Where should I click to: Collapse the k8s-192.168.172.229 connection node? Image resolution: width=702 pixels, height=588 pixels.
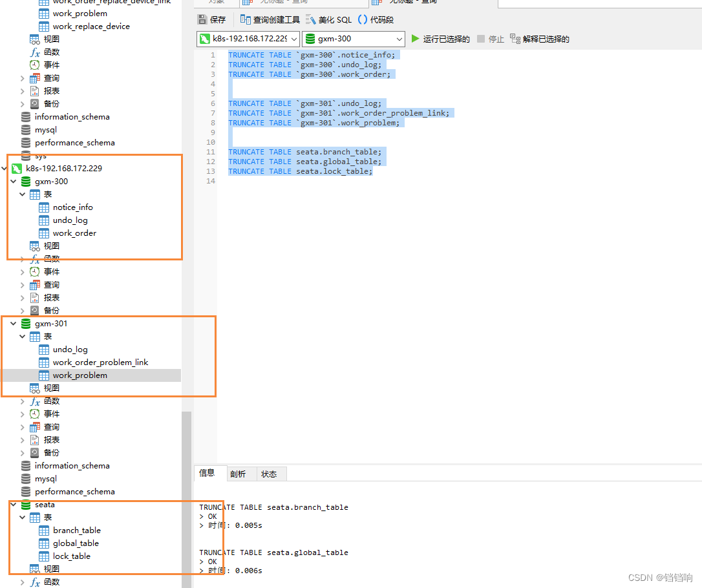[5, 168]
